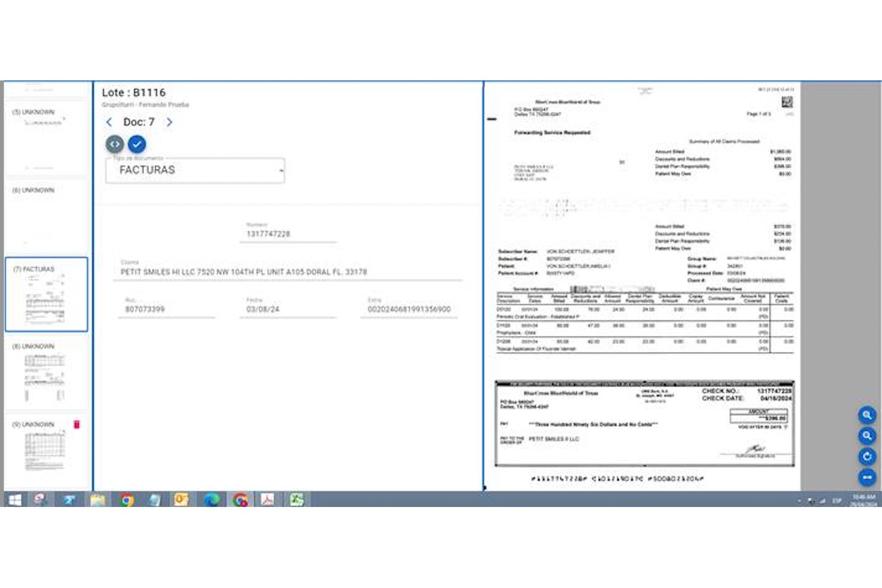The width and height of the screenshot is (882, 588).
Task: Click the CHECK NO. 1317747228 text in viewer
Action: [x=747, y=391]
